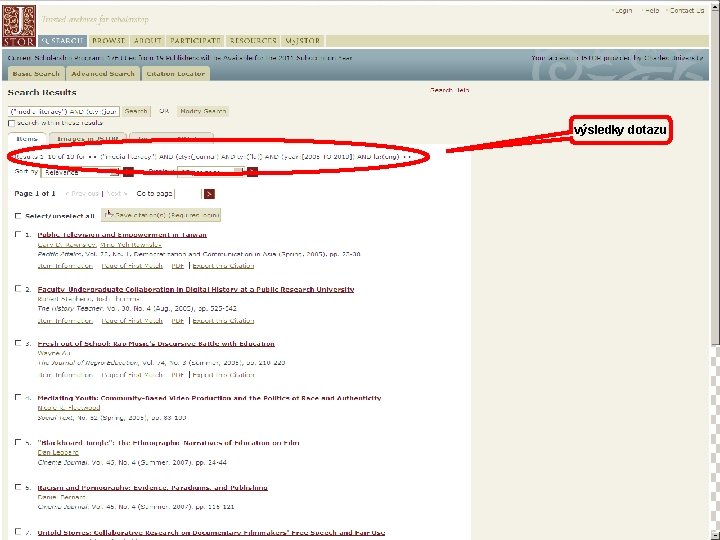Click the Help link at top right
The width and height of the screenshot is (720, 540).
(x=652, y=11)
